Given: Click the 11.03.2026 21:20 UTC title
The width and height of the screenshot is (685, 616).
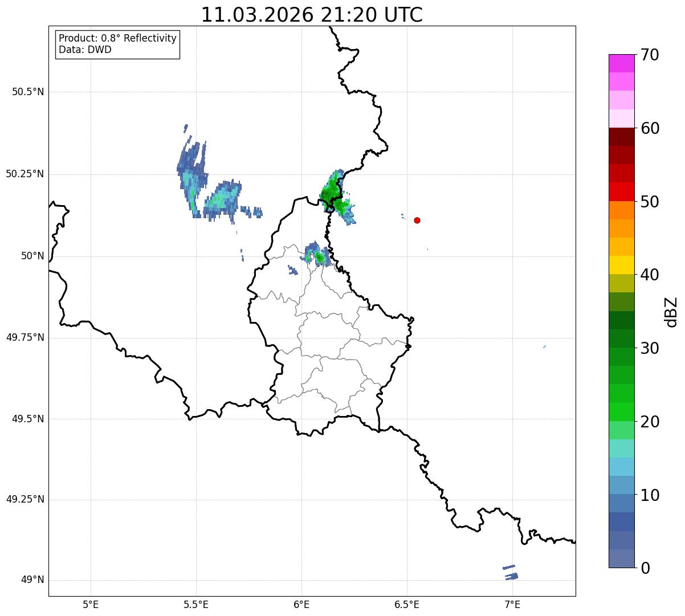Looking at the screenshot, I should coord(312,15).
